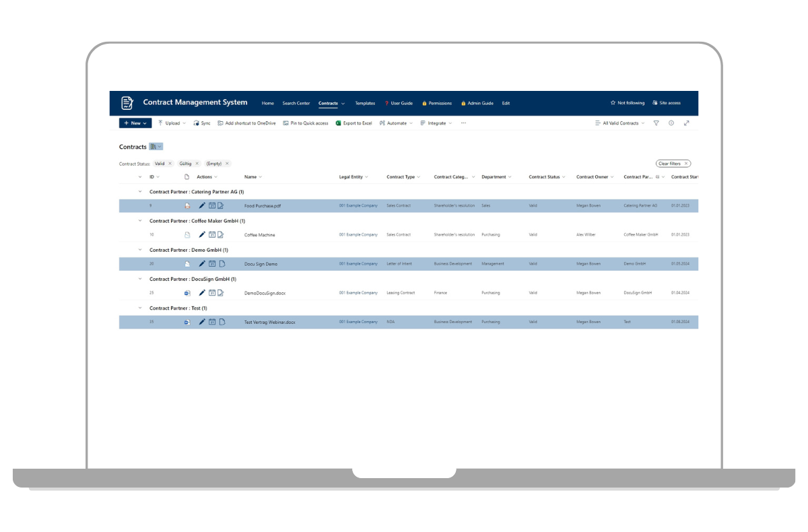Edit the Docu Sign Demo contract via pencil
808x532 pixels.
[202, 264]
